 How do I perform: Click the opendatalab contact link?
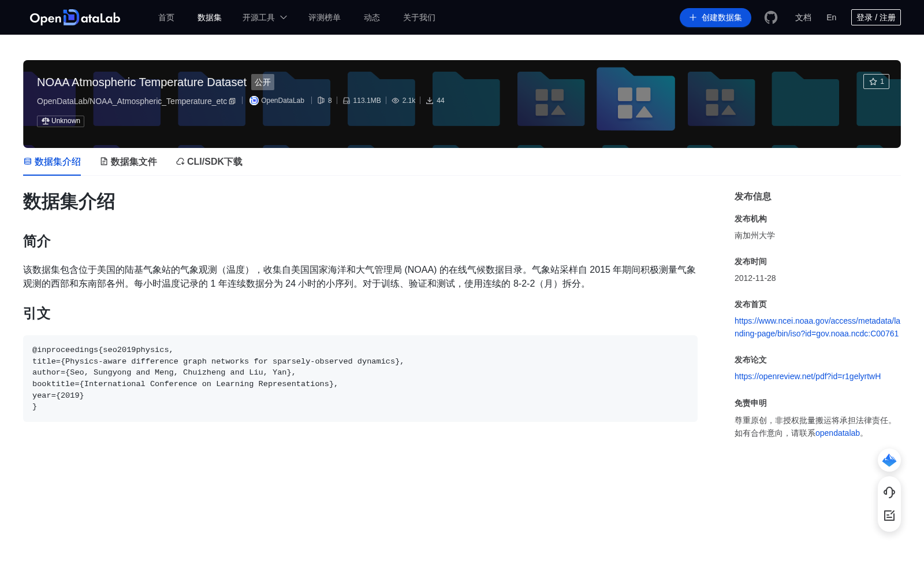[x=837, y=433]
